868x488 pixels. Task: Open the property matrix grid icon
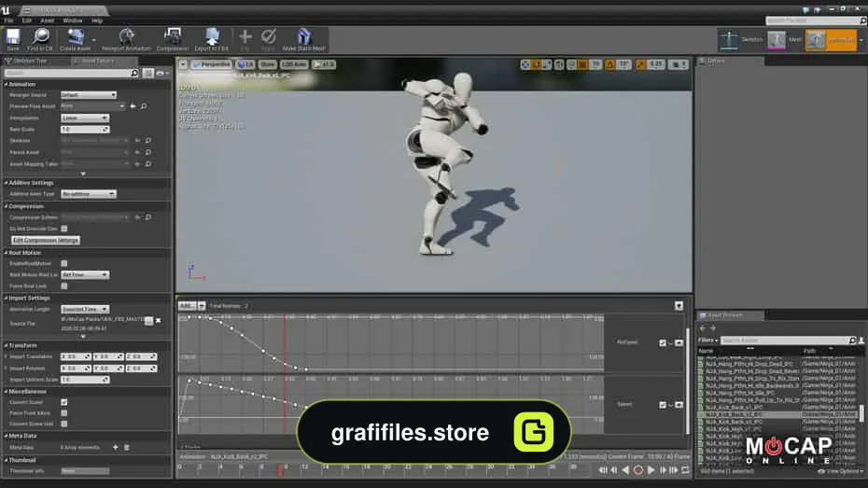click(x=147, y=73)
